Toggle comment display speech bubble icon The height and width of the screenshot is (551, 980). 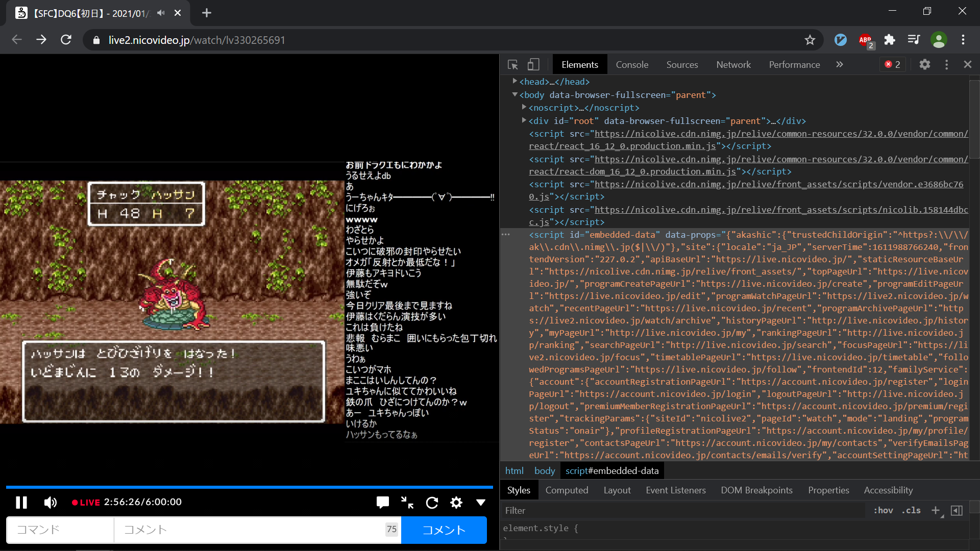point(382,503)
